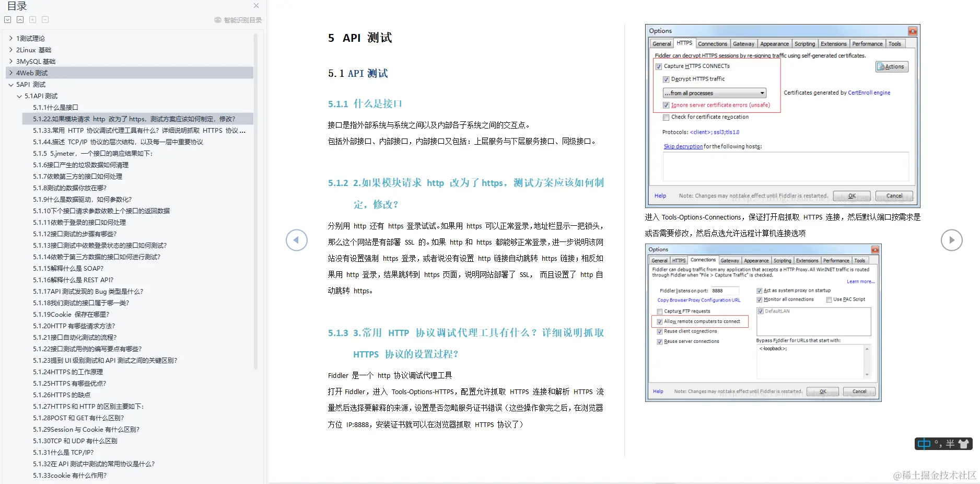Enable Check for certificate revocation
The width and height of the screenshot is (980, 484).
pyautogui.click(x=666, y=117)
